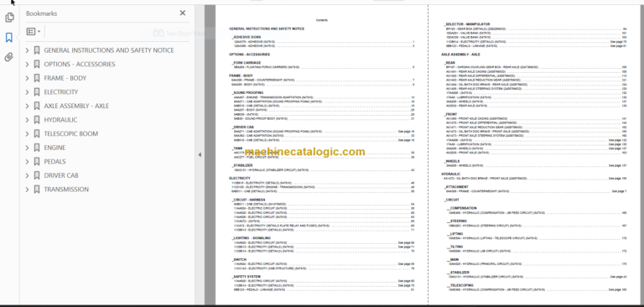Expand TELESCOPIC BOOM bookmark chevron
644x307 pixels.
(27, 133)
